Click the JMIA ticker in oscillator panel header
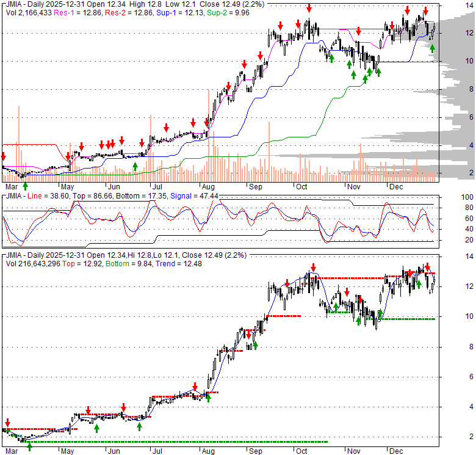Viewport: 476px width, 455px height. point(13,196)
